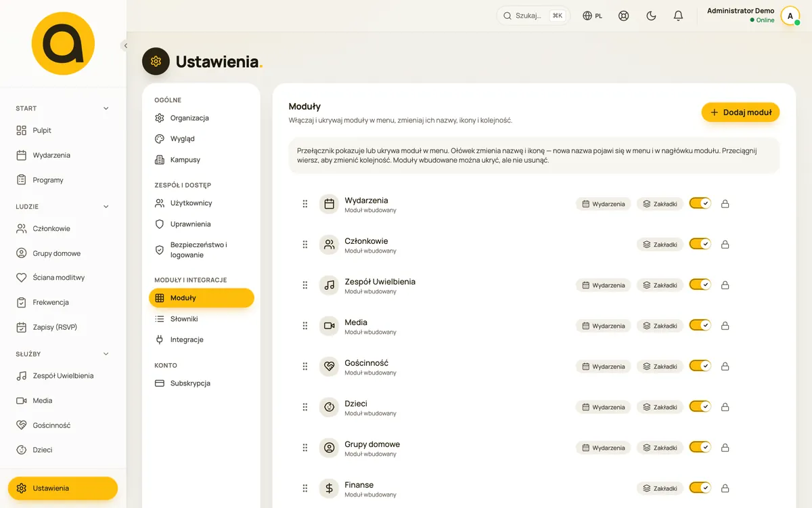Turn off the Media module switch

(700, 325)
